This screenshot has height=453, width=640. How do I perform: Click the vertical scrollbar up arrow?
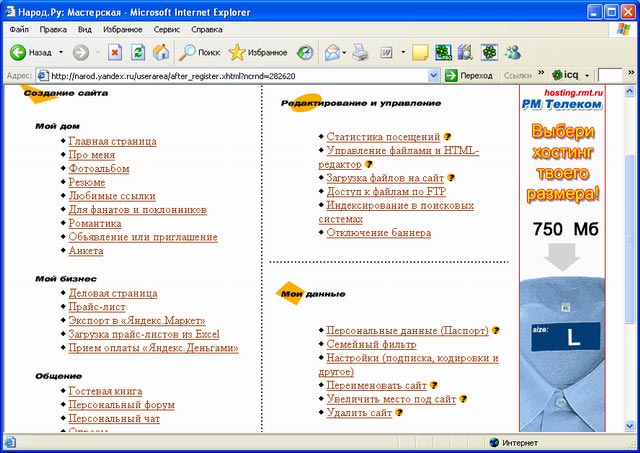630,91
